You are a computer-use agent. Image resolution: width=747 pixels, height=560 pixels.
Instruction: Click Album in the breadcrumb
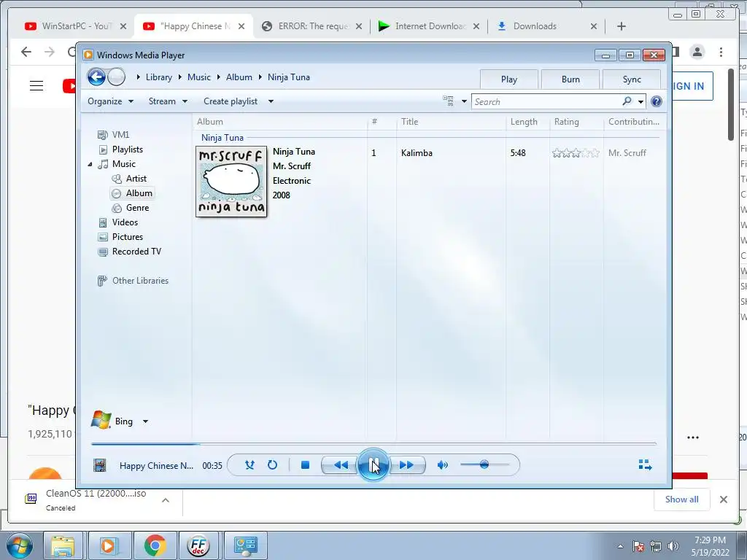pyautogui.click(x=239, y=77)
